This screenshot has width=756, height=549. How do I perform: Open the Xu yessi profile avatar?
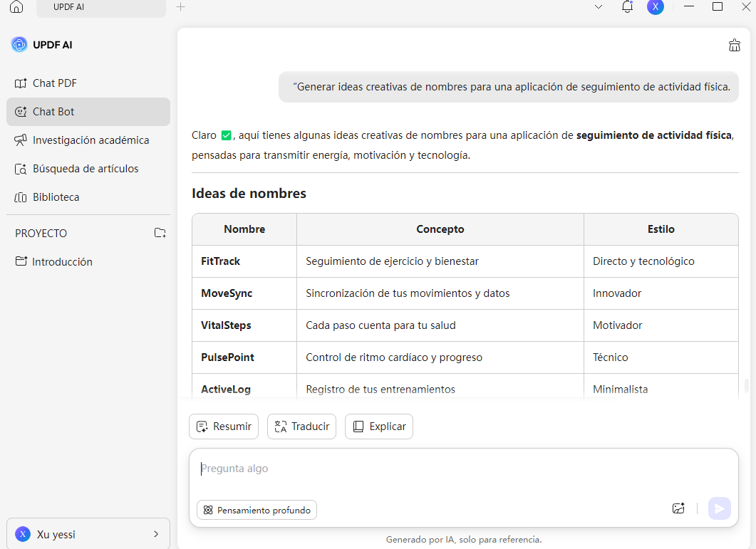pyautogui.click(x=22, y=533)
